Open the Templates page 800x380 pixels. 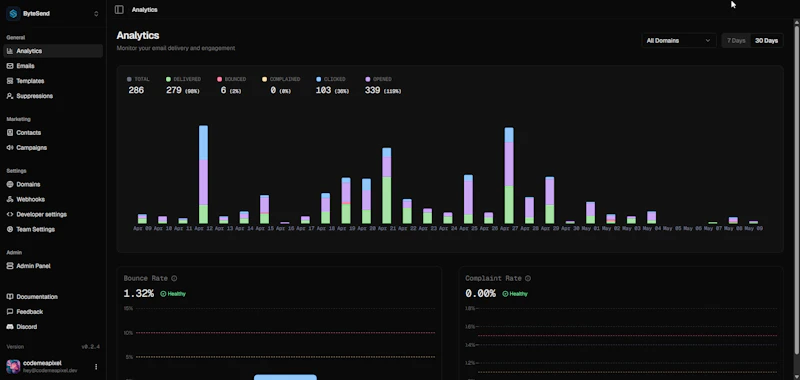pos(53,81)
